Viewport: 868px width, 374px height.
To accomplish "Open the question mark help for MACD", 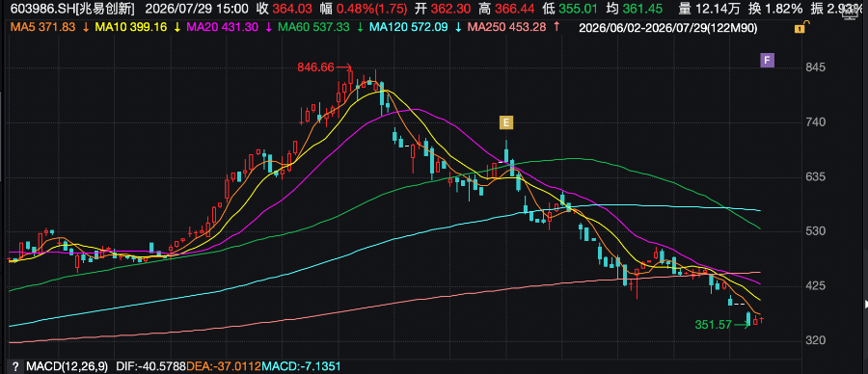I will coord(15,366).
